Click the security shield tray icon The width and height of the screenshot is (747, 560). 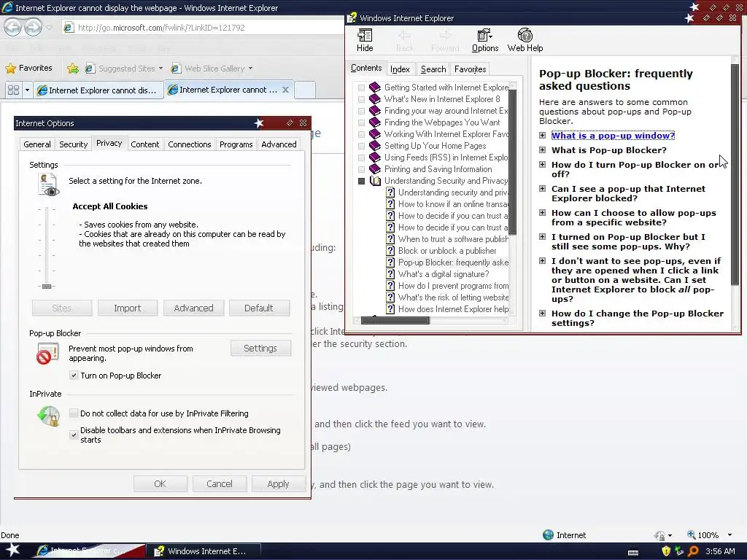pos(666,551)
